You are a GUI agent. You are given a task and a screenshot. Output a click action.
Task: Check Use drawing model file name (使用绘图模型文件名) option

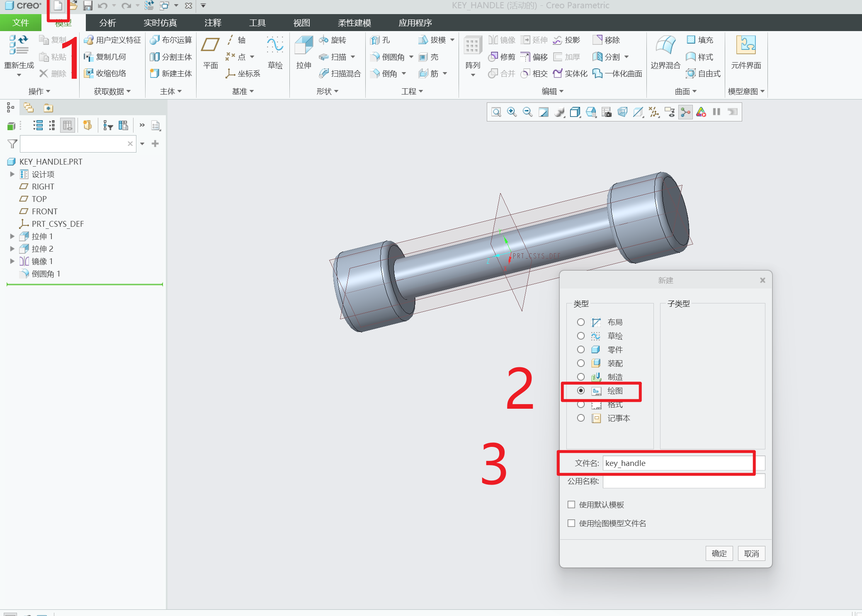pyautogui.click(x=571, y=523)
